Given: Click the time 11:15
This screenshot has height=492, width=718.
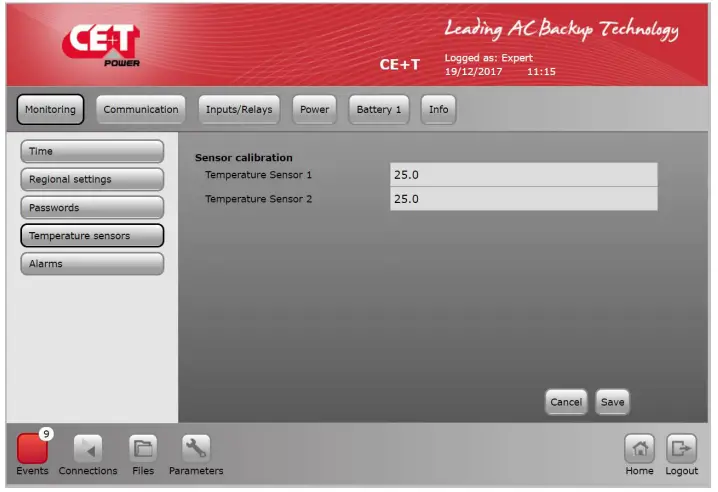Looking at the screenshot, I should click(541, 72).
